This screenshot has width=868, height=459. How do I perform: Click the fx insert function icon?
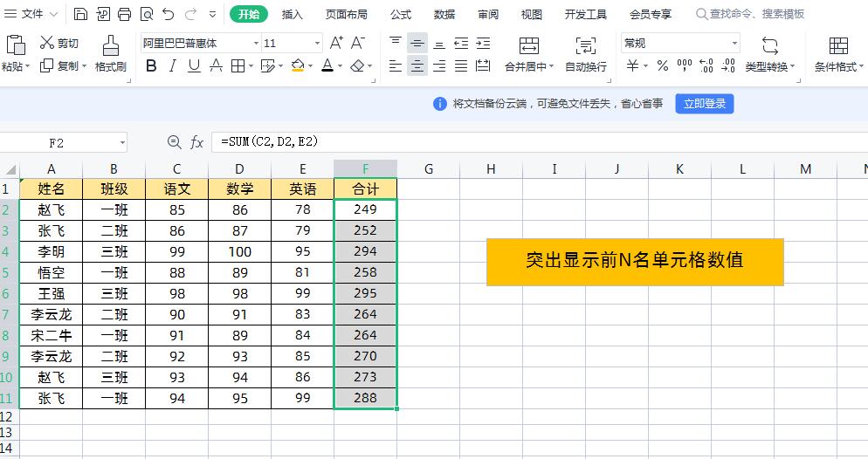click(196, 143)
